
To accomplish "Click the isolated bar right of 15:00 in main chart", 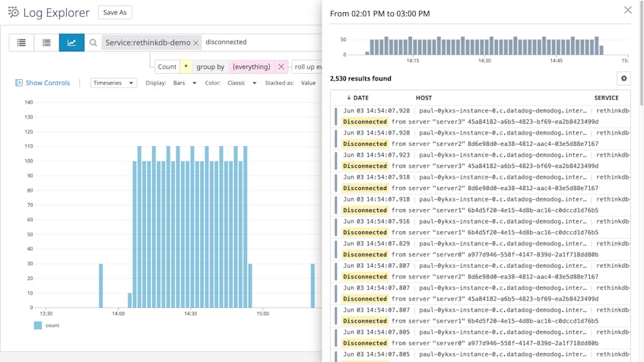I will click(312, 286).
